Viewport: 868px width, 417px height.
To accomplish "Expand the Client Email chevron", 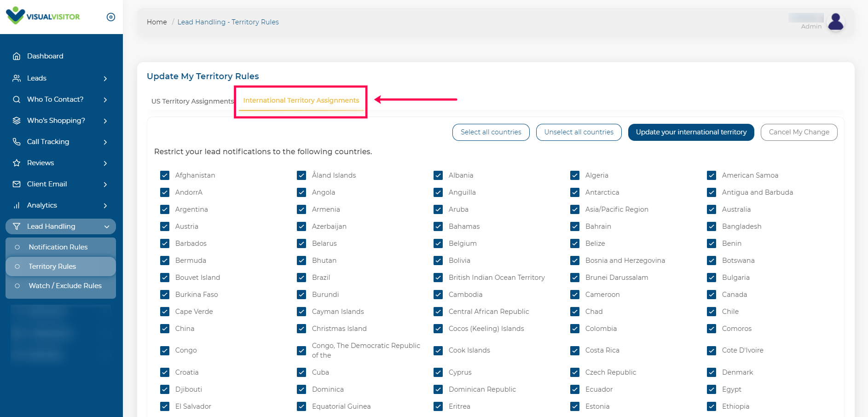I will pos(105,185).
